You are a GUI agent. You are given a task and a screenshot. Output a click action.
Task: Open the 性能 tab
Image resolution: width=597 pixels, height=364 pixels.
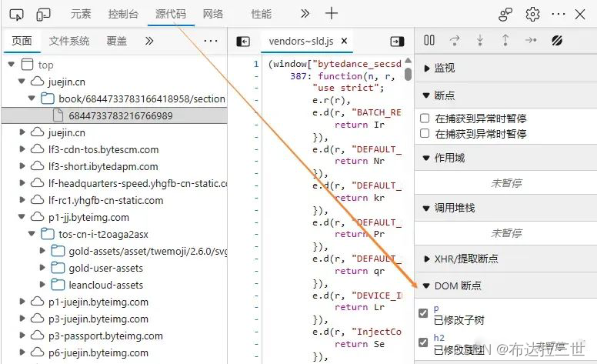tap(262, 14)
